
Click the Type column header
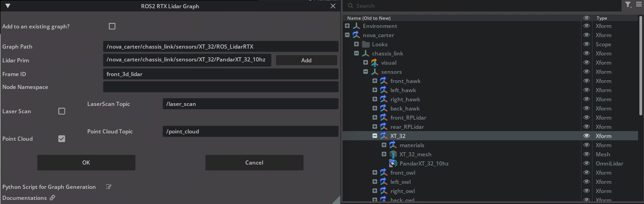pos(602,18)
